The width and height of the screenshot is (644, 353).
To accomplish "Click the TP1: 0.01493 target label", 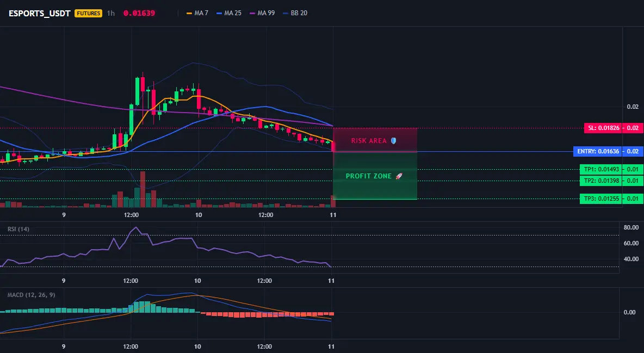I will tap(600, 169).
